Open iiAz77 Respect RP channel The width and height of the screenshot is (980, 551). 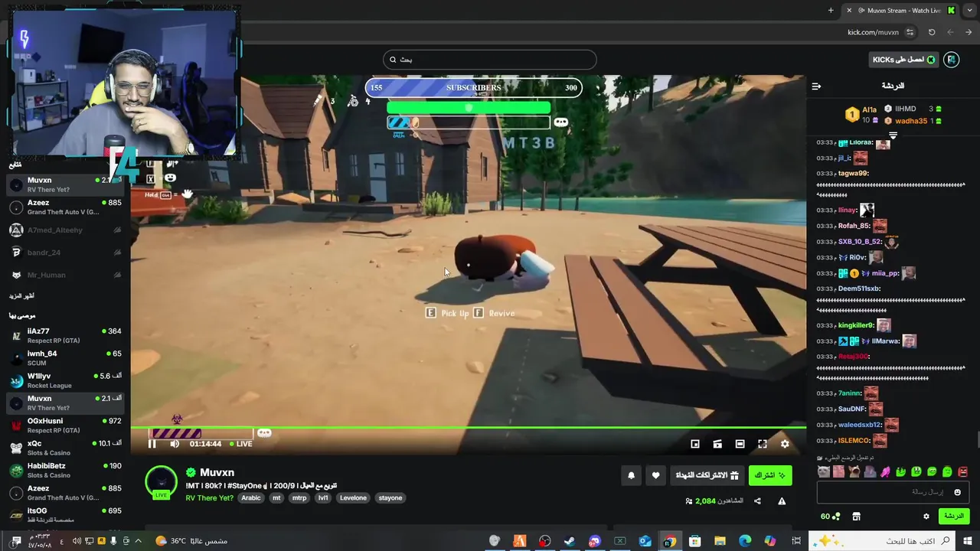click(x=65, y=335)
